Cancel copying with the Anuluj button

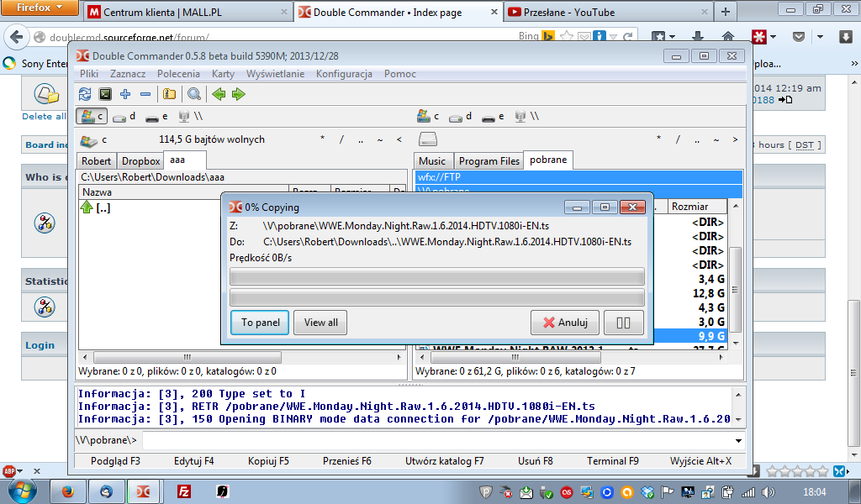[x=565, y=323]
